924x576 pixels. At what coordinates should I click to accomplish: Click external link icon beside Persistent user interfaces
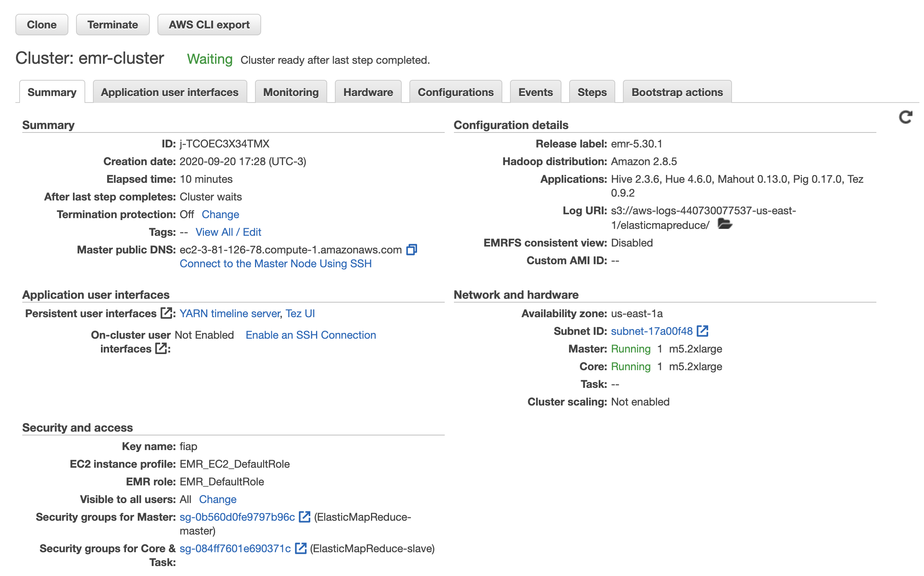click(x=166, y=313)
